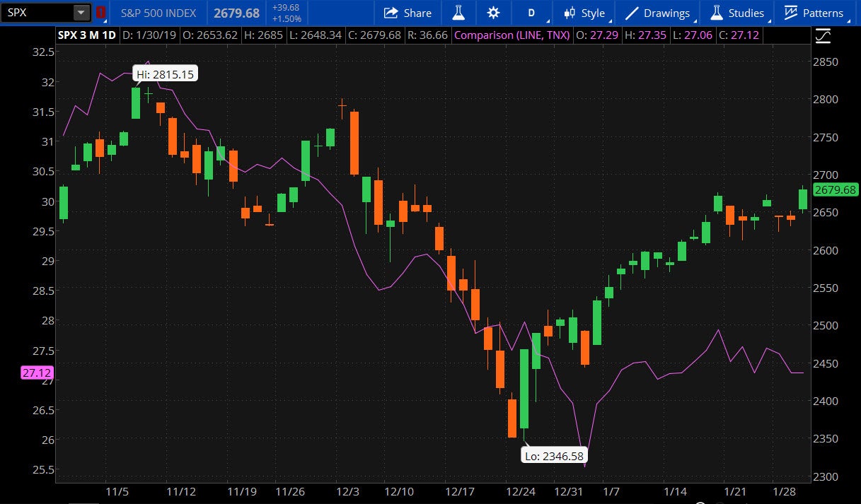The image size is (861, 504).
Task: Click the red clipboard link icon
Action: coord(100,13)
